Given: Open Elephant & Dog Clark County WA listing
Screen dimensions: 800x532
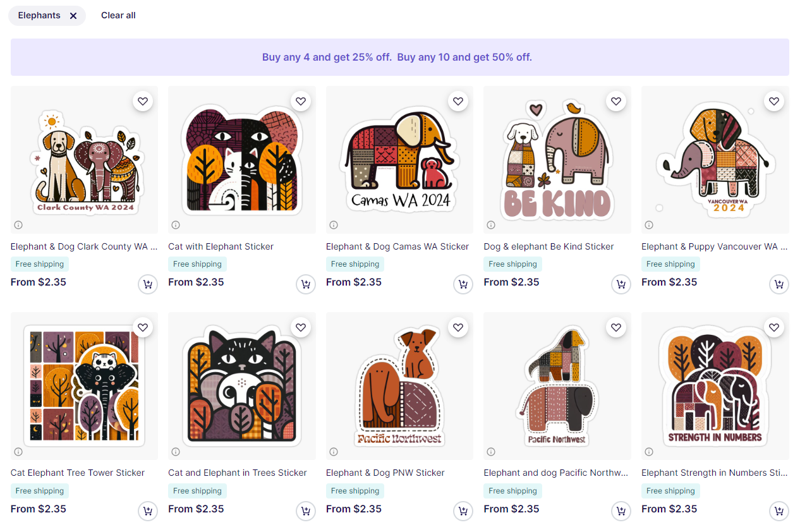Looking at the screenshot, I should point(84,246).
